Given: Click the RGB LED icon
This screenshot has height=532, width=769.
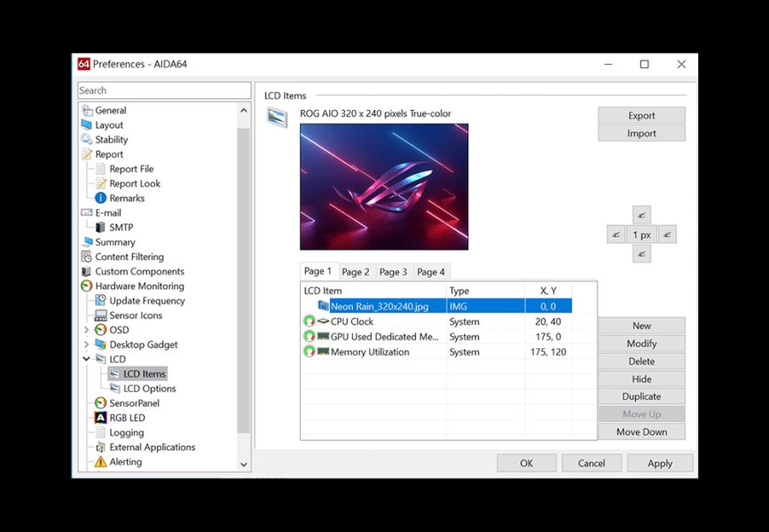Looking at the screenshot, I should 100,418.
